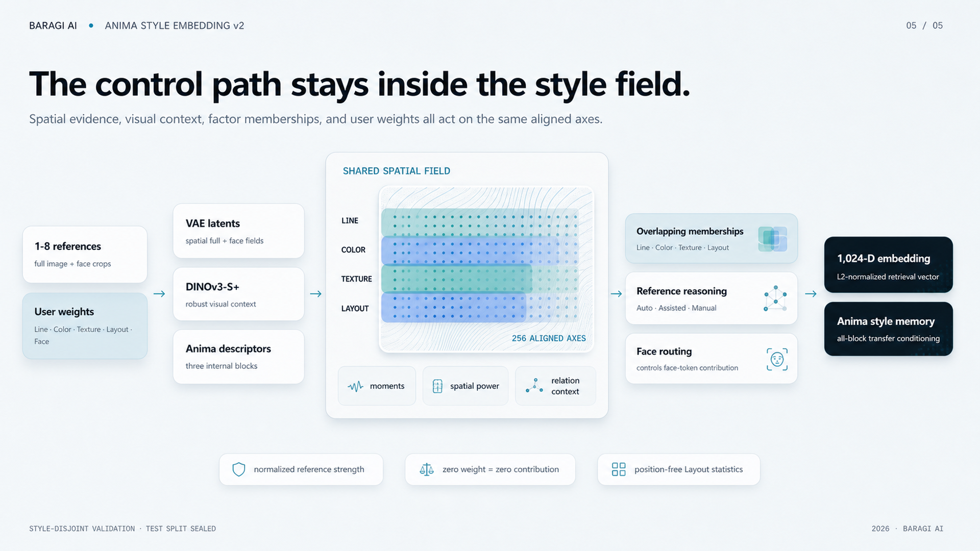
Task: Click the 256 ALIGNED AXES caption
Action: coord(549,338)
